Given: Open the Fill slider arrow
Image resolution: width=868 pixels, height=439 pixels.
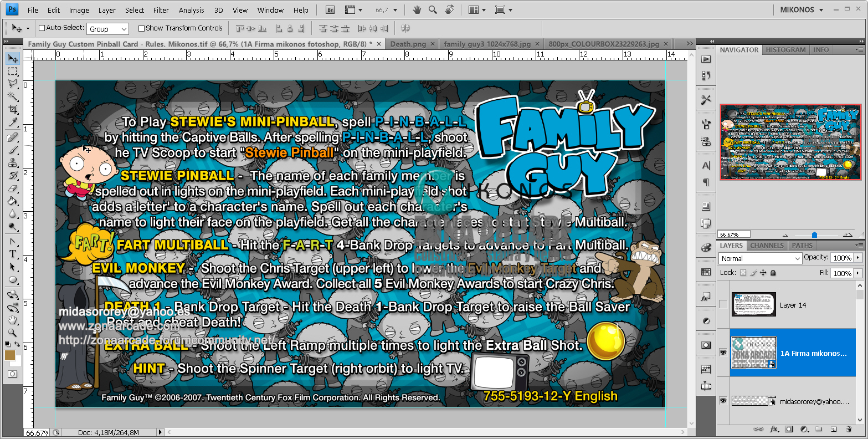Looking at the screenshot, I should click(858, 273).
